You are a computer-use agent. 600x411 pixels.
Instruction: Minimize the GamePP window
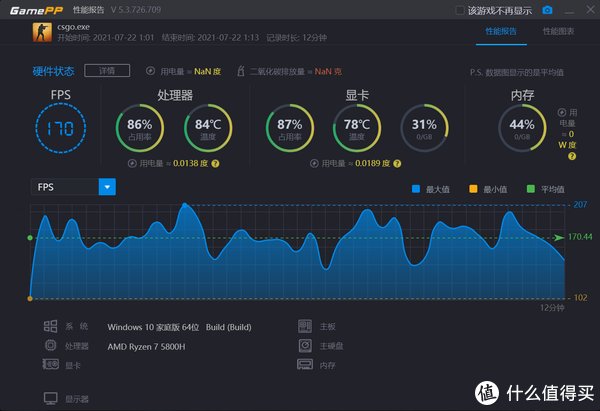(569, 11)
